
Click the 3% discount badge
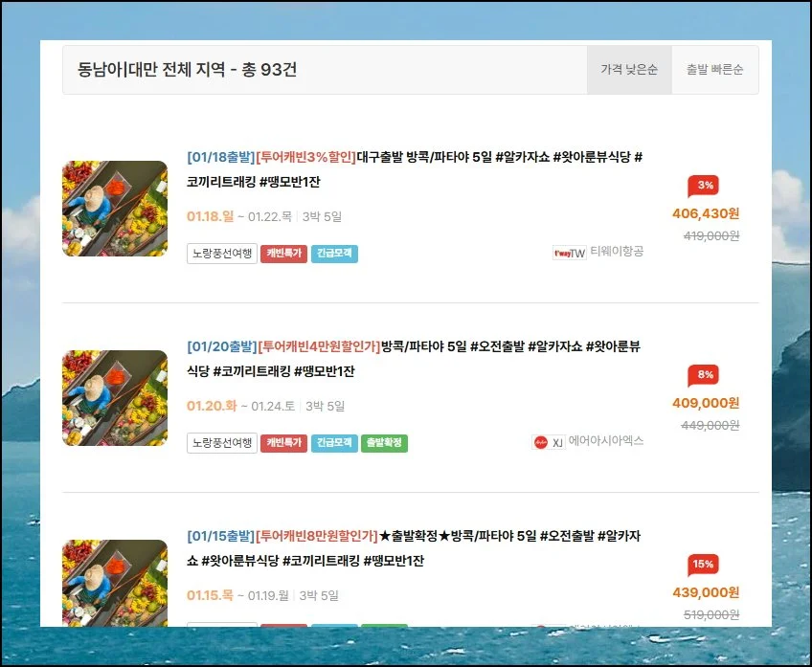coord(703,186)
